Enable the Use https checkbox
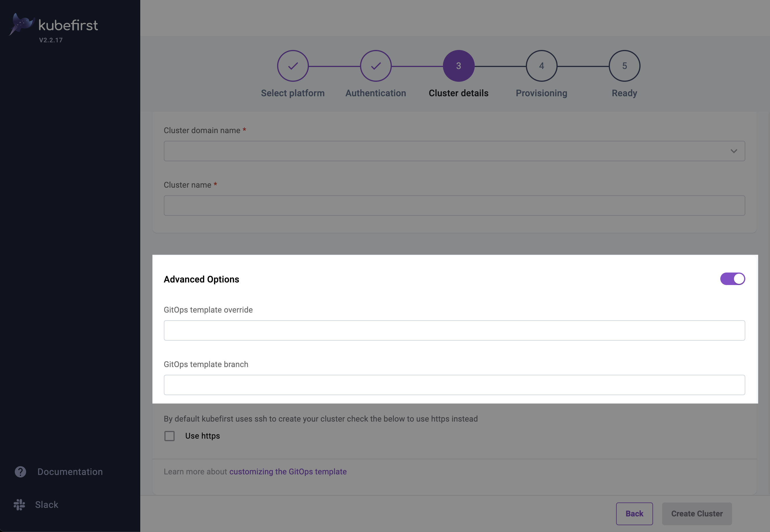Viewport: 770px width, 532px height. click(x=169, y=435)
